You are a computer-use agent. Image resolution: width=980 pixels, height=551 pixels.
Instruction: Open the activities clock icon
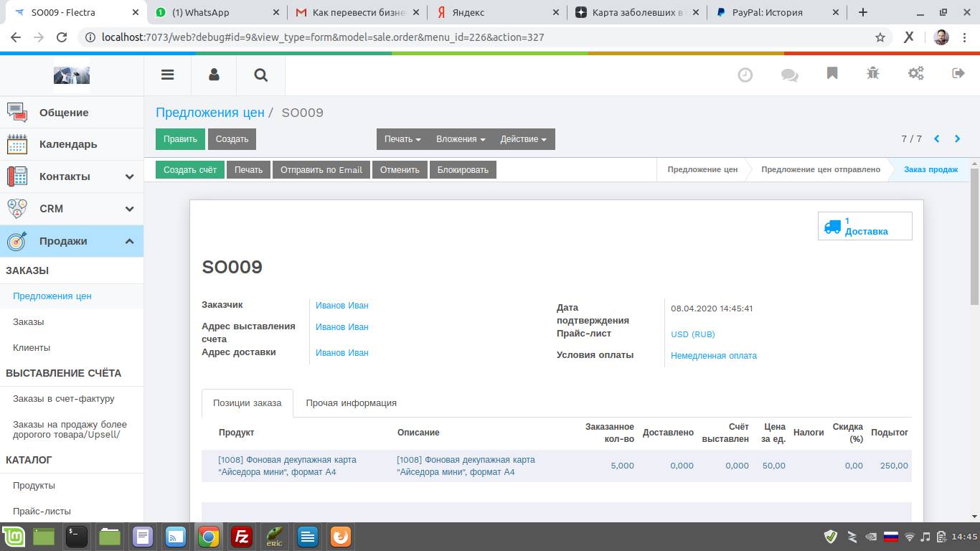[745, 75]
